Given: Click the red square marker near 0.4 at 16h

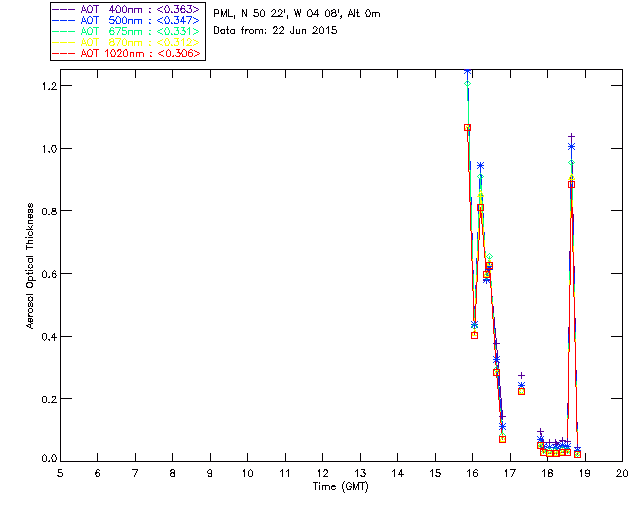Looking at the screenshot, I should point(474,335).
